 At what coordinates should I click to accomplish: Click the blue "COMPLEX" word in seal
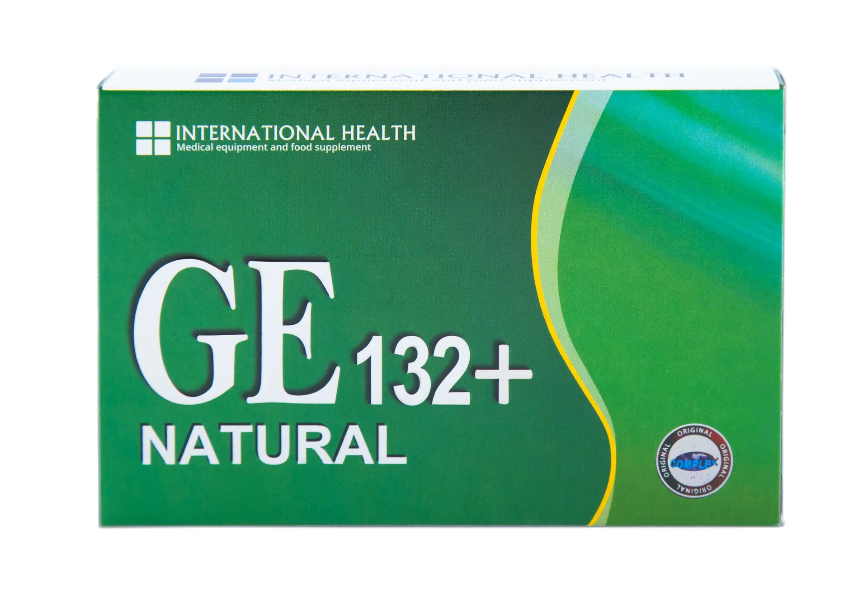point(694,463)
